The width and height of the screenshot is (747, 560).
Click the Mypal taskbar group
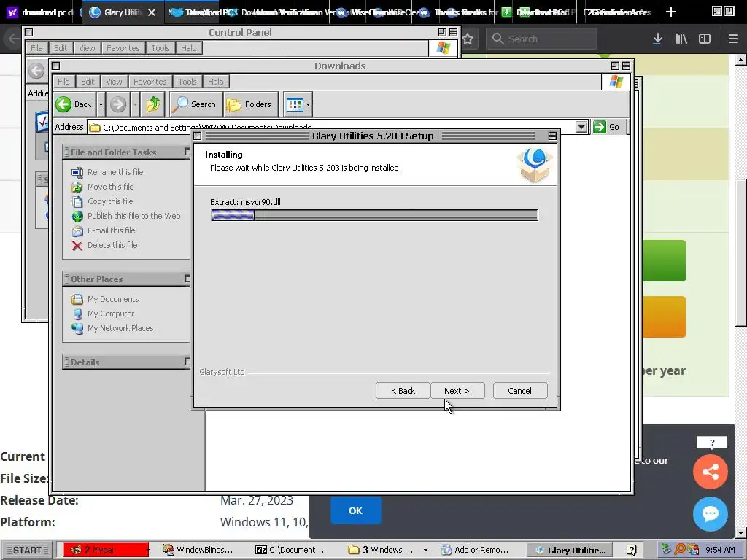click(107, 550)
